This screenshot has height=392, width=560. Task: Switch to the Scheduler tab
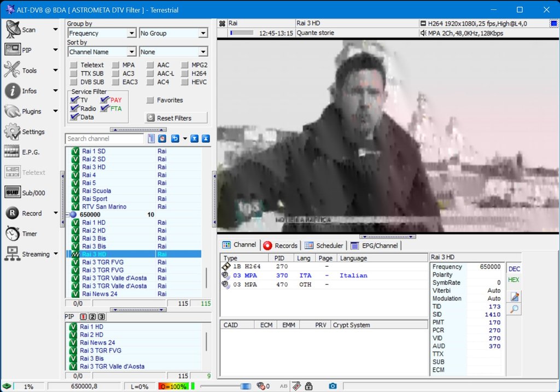(324, 245)
